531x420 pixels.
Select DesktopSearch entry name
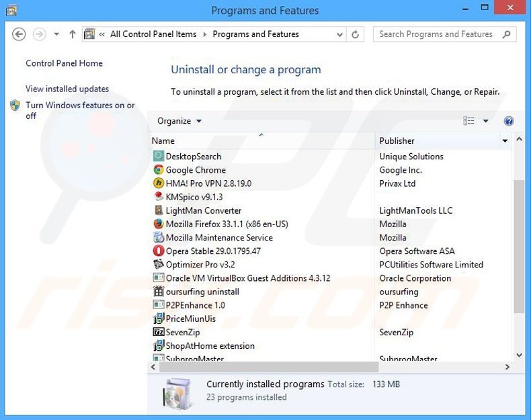click(194, 157)
